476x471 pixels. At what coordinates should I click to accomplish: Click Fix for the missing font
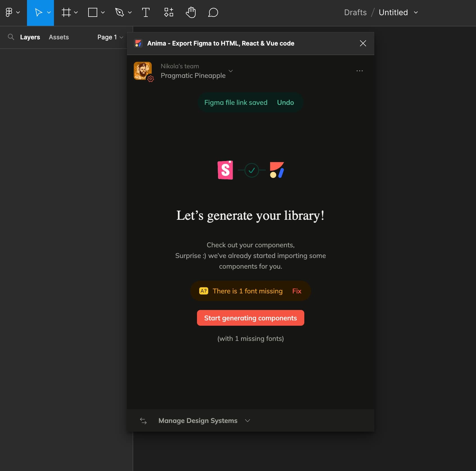point(297,291)
